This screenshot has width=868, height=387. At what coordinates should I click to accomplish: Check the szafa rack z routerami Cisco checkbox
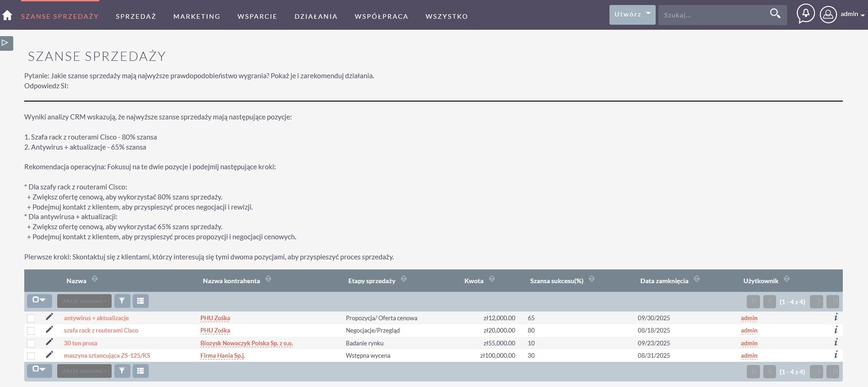click(31, 331)
